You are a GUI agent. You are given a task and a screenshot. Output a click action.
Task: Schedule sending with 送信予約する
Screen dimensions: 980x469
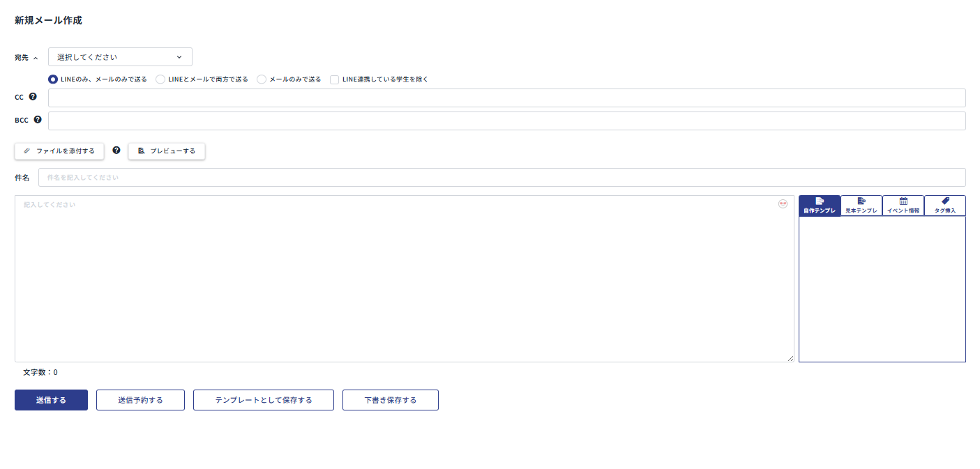tap(140, 400)
